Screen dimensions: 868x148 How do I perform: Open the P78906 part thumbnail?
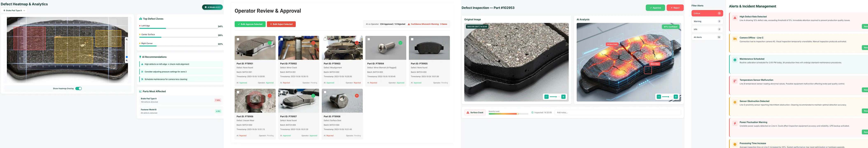coord(255,101)
